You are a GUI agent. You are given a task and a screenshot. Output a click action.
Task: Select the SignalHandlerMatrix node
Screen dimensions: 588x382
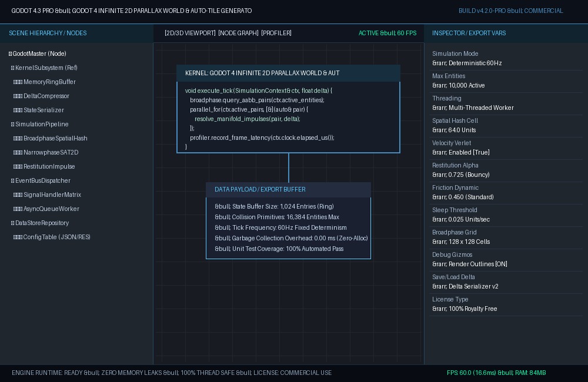pyautogui.click(x=52, y=195)
